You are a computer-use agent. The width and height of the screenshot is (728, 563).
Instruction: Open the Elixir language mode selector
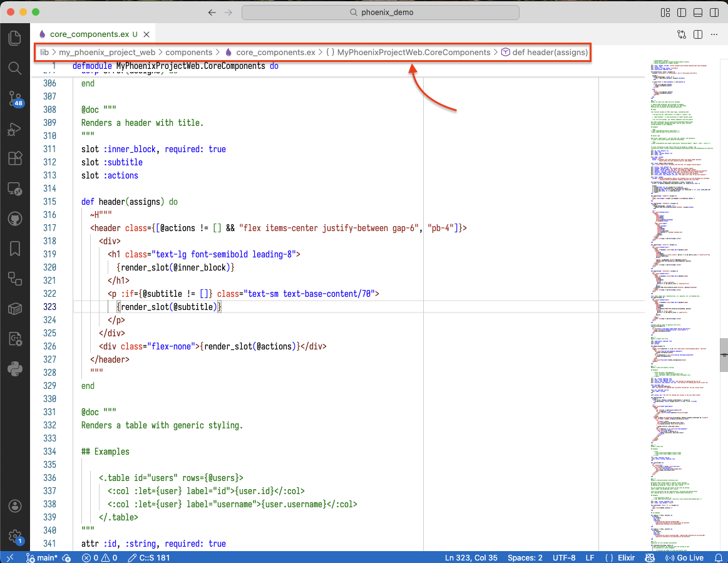tap(627, 557)
